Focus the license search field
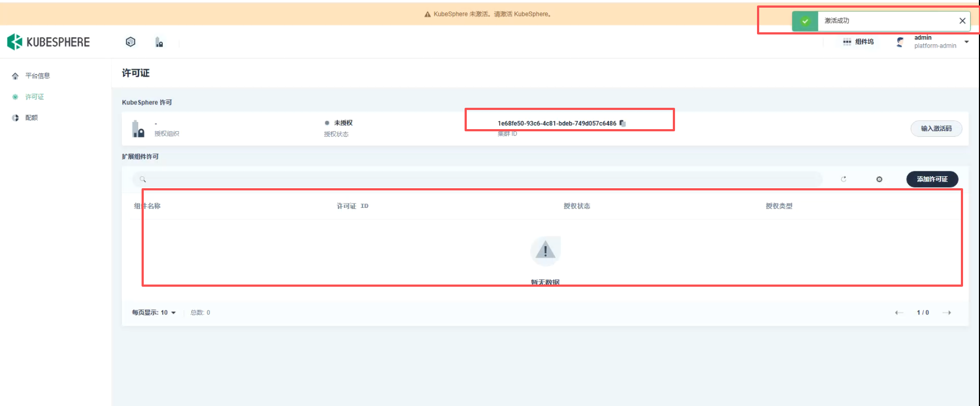Viewport: 980px width, 406px height. (481, 179)
